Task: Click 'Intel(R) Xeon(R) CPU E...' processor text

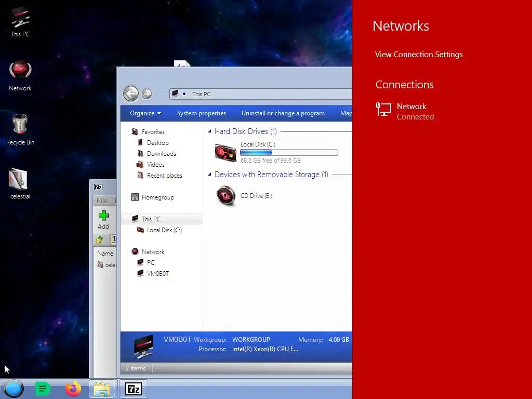Action: click(x=265, y=349)
